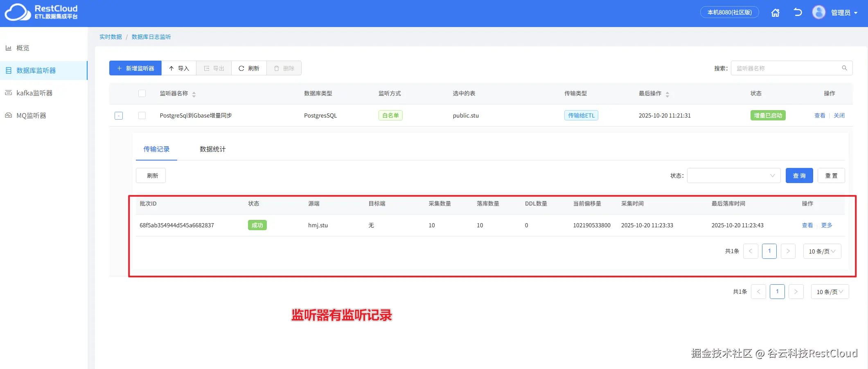Screen dimensions: 868x369
Task: Click the RestCloud logo
Action: [41, 13]
